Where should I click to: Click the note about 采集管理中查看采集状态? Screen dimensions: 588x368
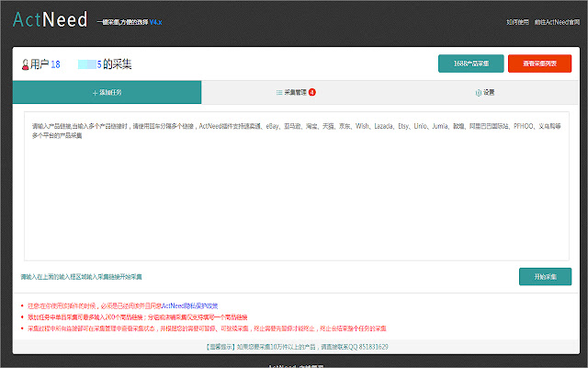click(x=207, y=328)
